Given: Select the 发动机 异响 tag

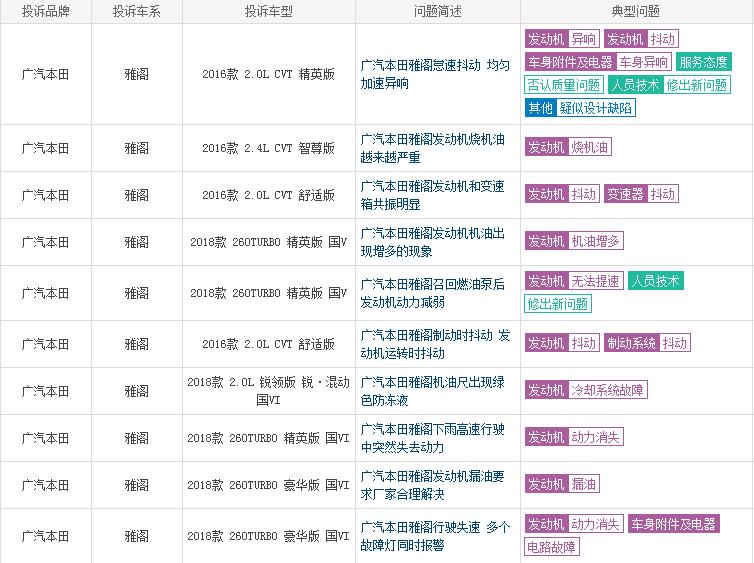Looking at the screenshot, I should coord(562,39).
